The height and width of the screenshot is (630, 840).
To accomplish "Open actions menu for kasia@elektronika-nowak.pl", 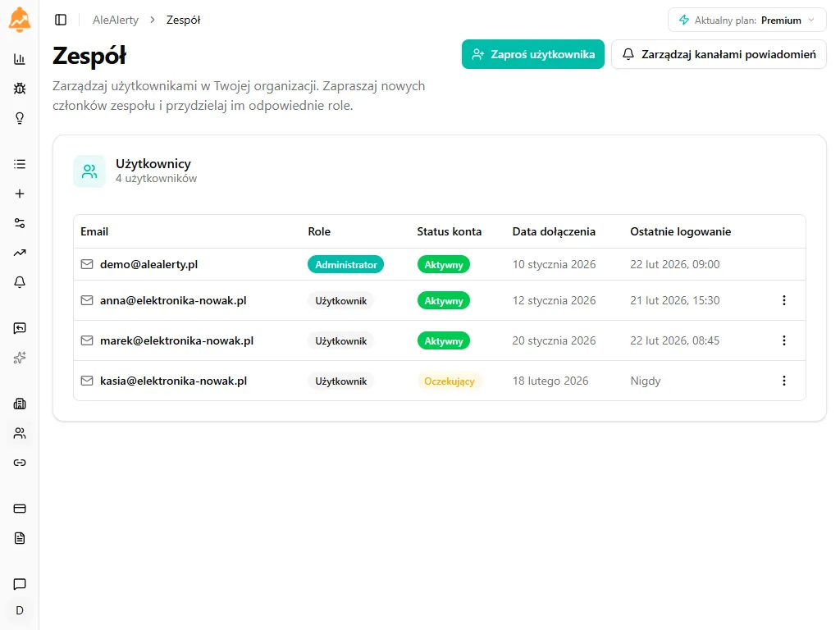I will 783,381.
